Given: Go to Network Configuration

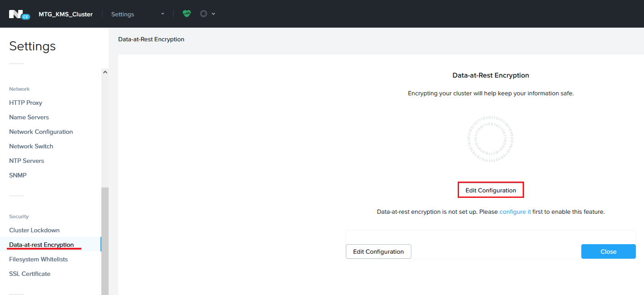Looking at the screenshot, I should [41, 132].
